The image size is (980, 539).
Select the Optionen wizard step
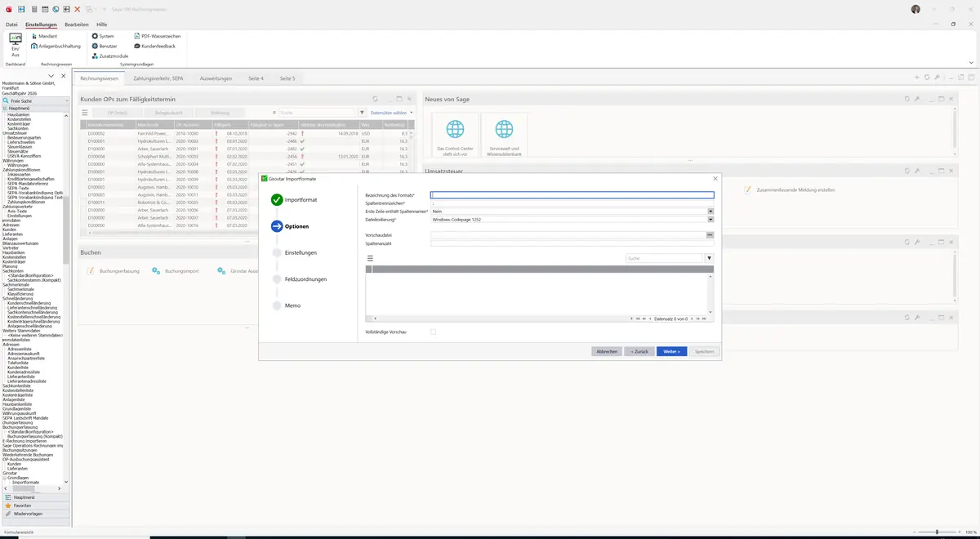pyautogui.click(x=290, y=226)
